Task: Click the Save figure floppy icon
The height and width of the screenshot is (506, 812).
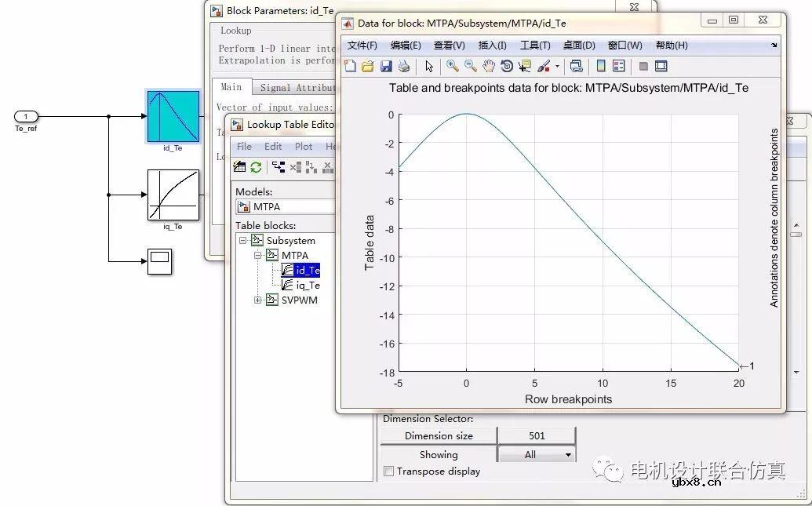Action: point(386,67)
